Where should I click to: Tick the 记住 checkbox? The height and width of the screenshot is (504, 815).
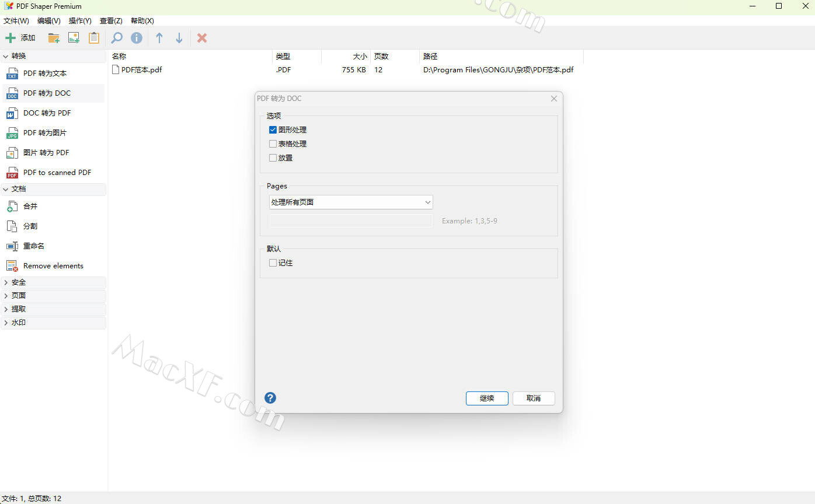[273, 263]
